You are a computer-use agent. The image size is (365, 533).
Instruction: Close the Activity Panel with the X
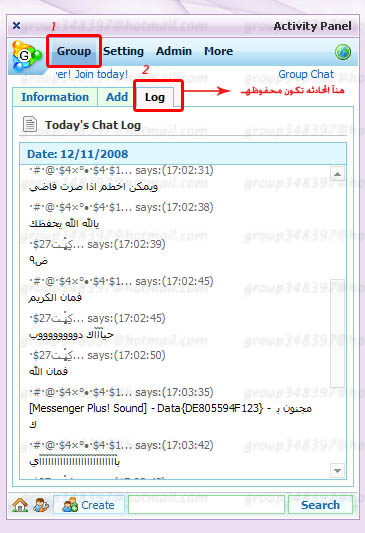[16, 25]
